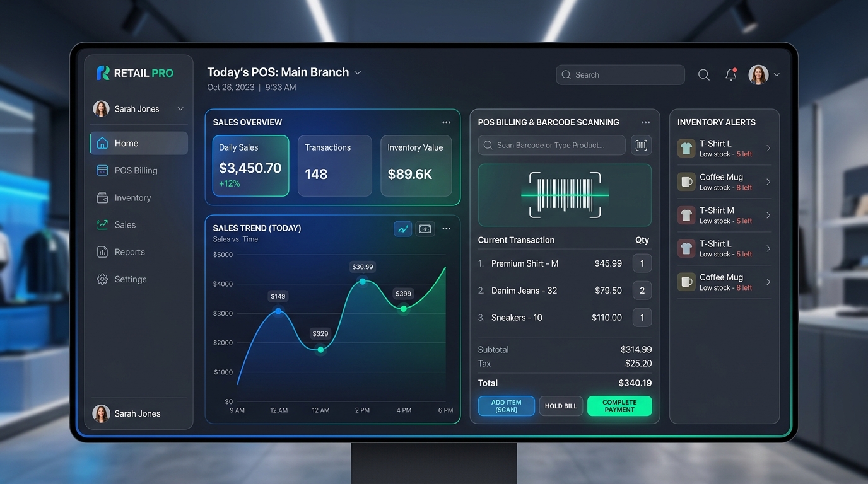
Task: Open the POS Billing & Barcode Scanning options menu
Action: 645,122
